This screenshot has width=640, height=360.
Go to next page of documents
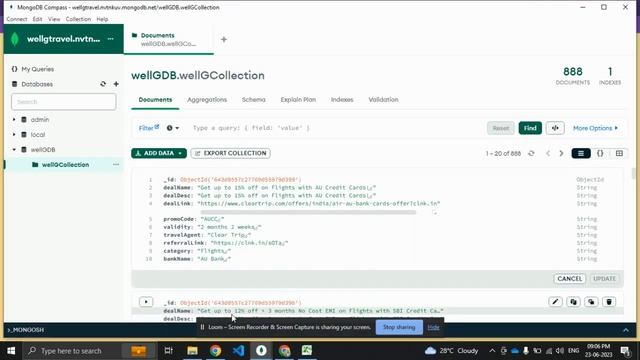coord(561,153)
